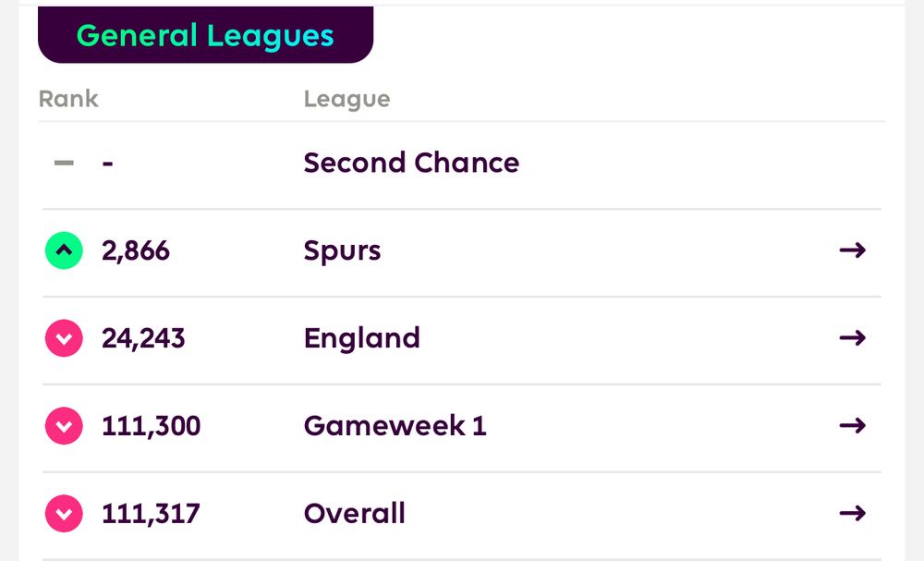
Task: Open the Spurs league link
Action: click(342, 250)
